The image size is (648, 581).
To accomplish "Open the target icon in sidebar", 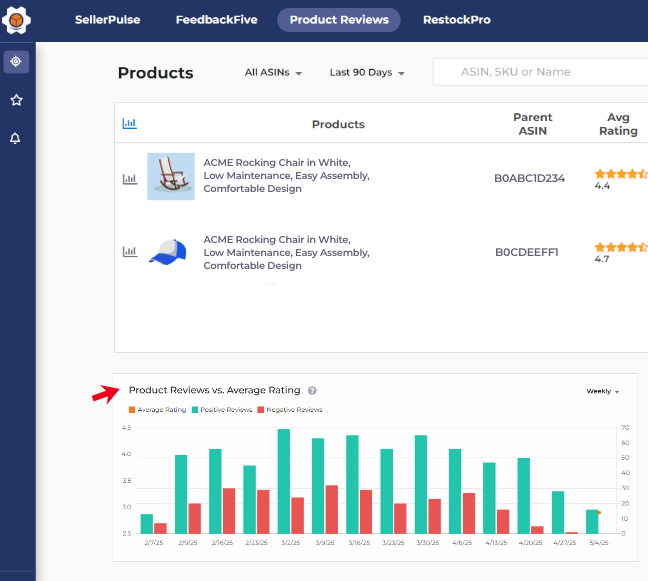I will [16, 62].
